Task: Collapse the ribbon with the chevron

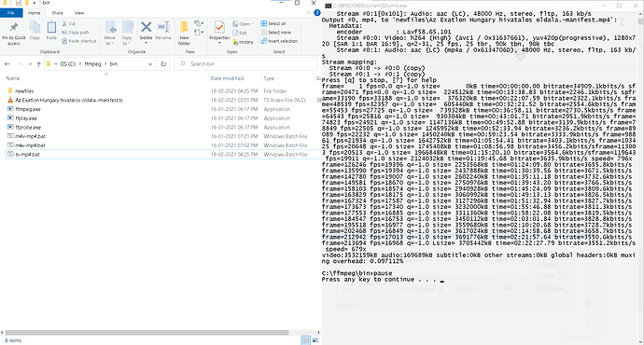Action: click(308, 13)
